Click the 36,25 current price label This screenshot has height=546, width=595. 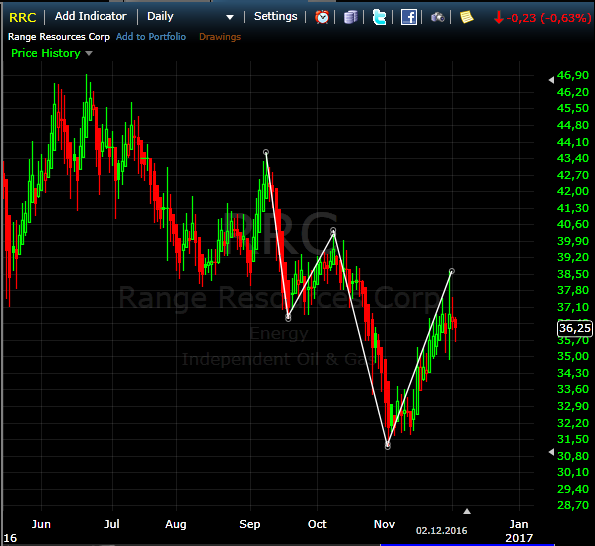coord(575,328)
